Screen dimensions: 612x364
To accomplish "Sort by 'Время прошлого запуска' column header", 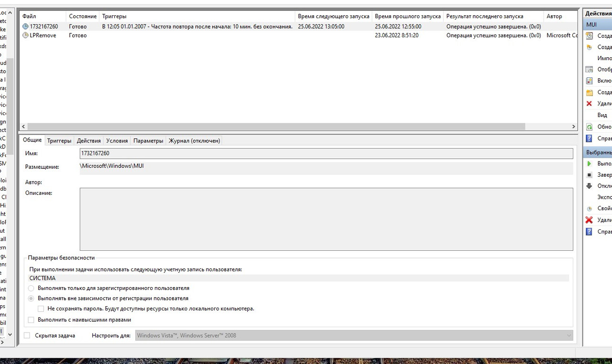I will 408,16.
